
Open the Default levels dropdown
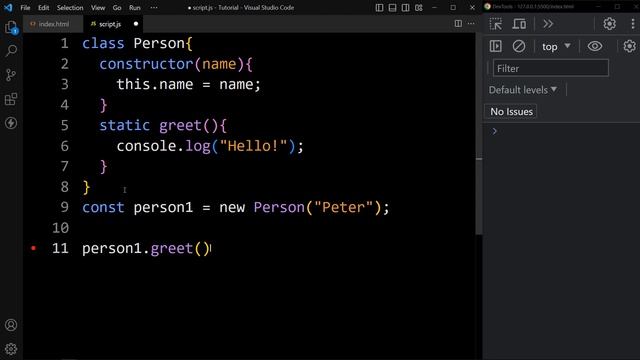523,90
